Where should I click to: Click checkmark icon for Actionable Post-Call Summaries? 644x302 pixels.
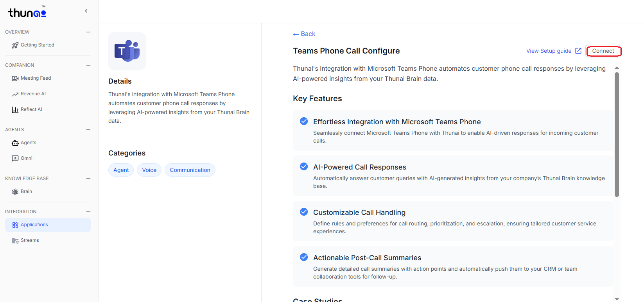click(304, 257)
